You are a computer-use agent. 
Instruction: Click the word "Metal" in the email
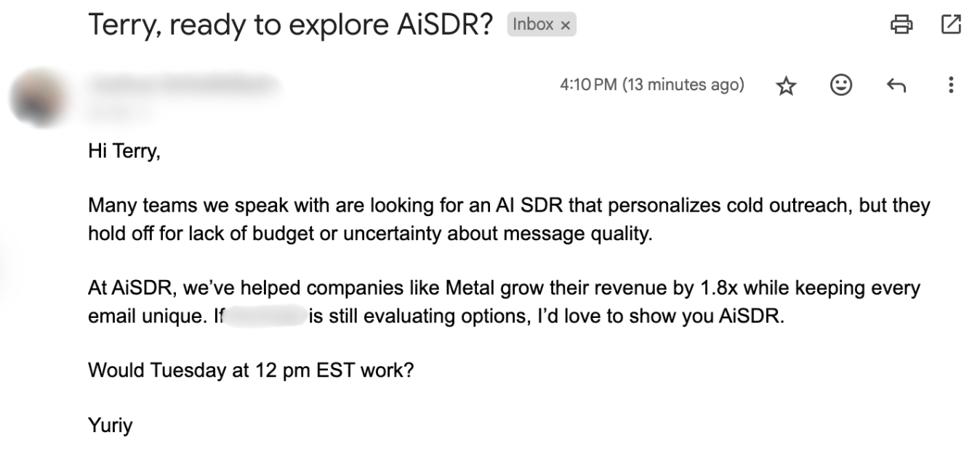point(470,288)
